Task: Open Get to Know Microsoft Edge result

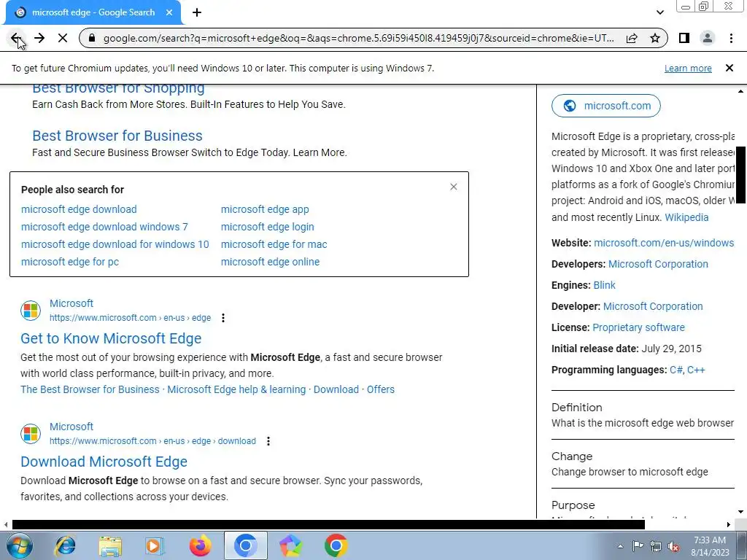Action: [111, 338]
